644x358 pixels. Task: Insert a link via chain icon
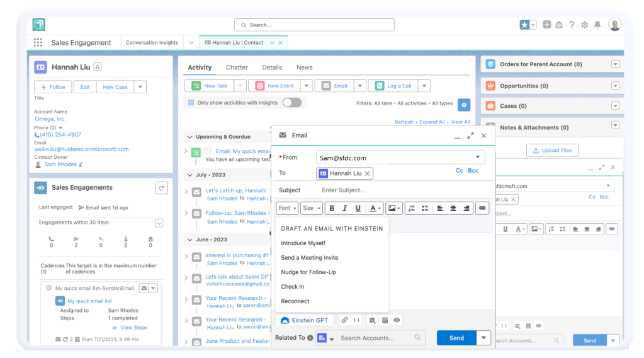[x=482, y=209]
